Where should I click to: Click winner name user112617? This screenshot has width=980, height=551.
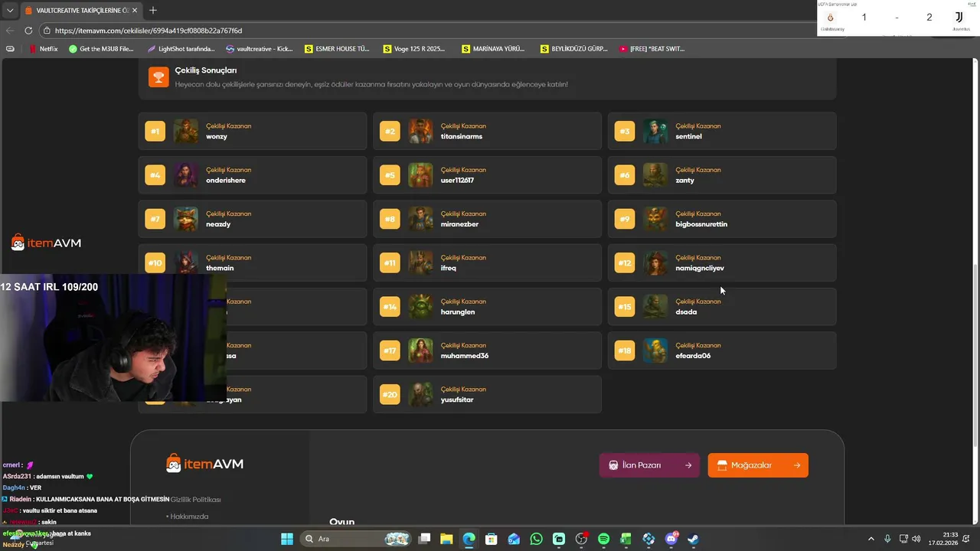457,181
